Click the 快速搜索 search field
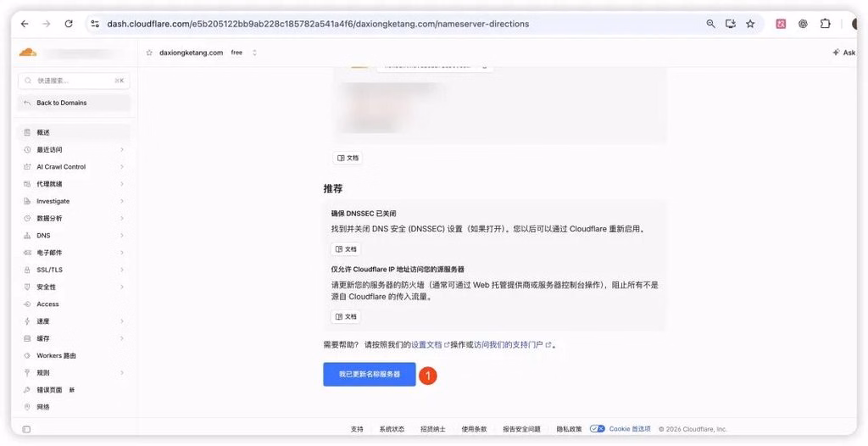This screenshot has height=446, width=868. 75,81
